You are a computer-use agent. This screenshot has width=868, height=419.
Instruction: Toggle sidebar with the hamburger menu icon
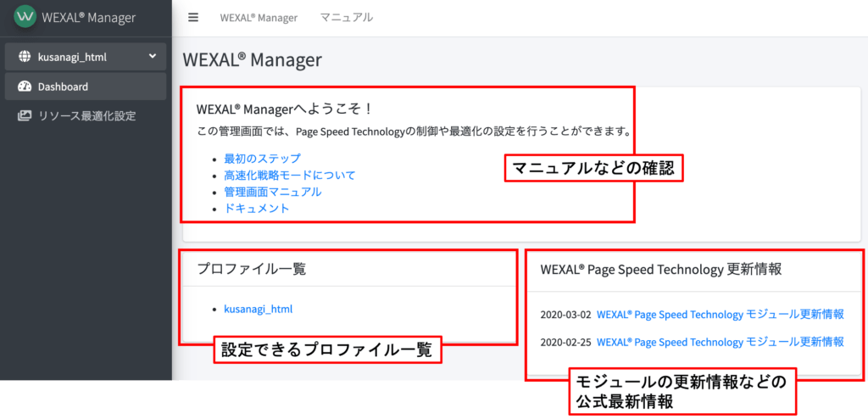pos(193,17)
